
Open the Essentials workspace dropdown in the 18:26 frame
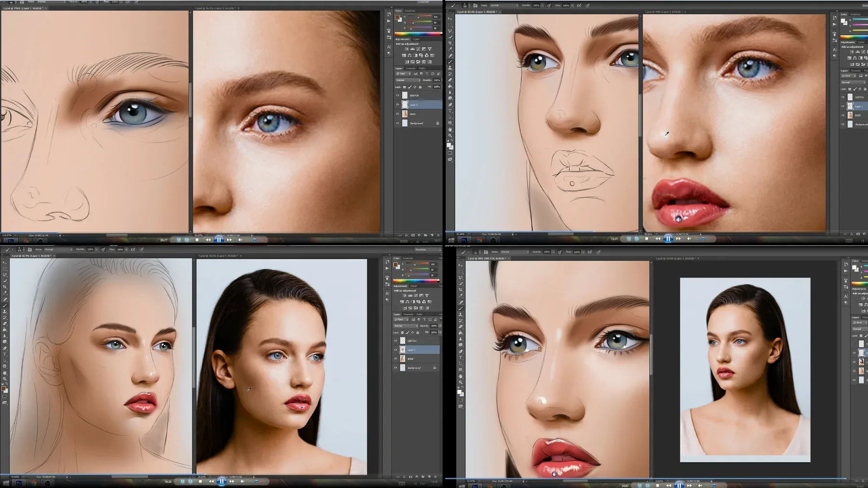click(x=428, y=250)
